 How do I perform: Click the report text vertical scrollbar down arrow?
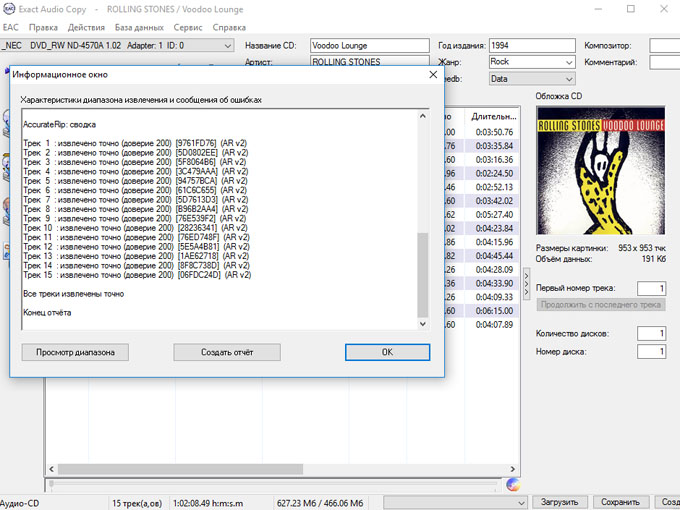tap(422, 322)
